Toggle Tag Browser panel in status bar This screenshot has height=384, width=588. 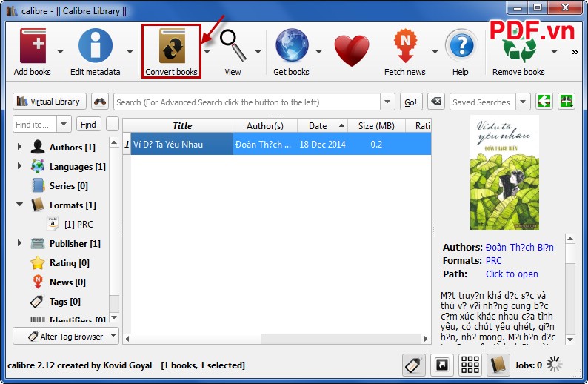click(x=414, y=365)
